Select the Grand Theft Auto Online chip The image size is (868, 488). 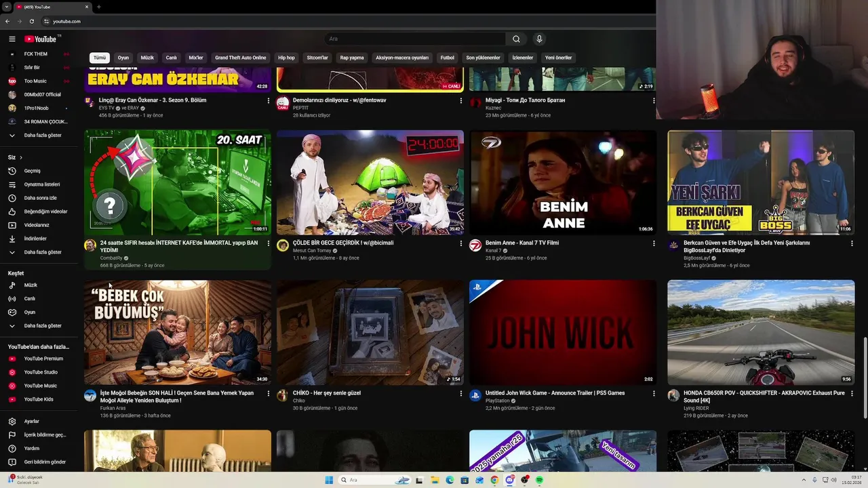click(241, 58)
